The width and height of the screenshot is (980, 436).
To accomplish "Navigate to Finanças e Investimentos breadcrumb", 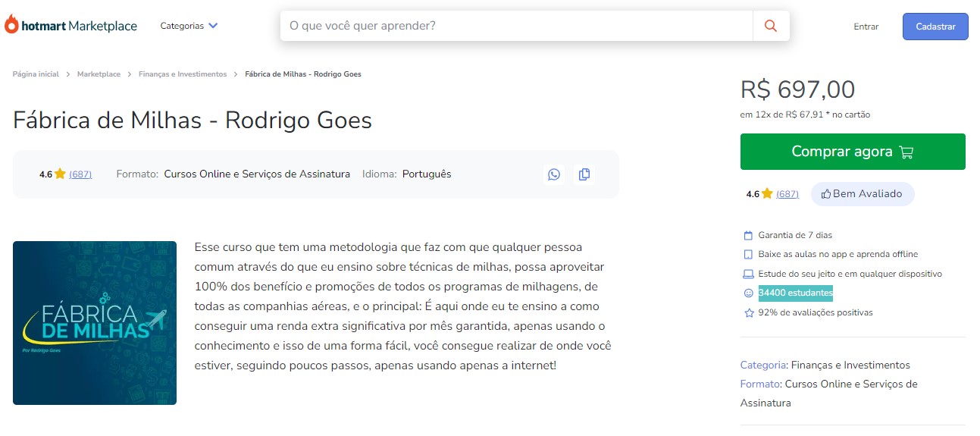I will 183,74.
